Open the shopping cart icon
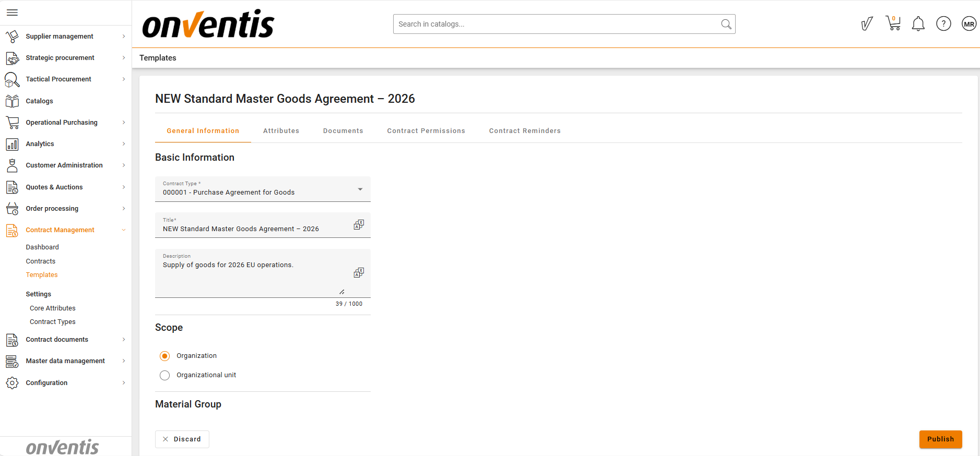 click(x=893, y=23)
